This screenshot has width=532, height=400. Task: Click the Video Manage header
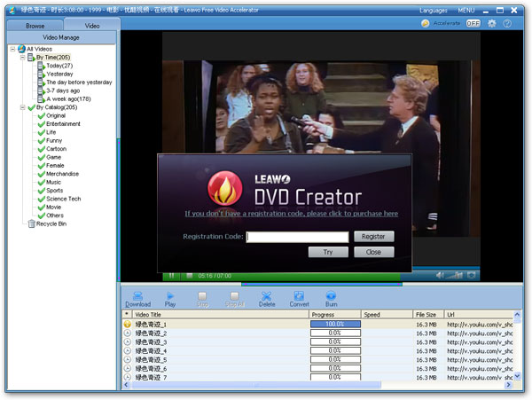tap(61, 37)
